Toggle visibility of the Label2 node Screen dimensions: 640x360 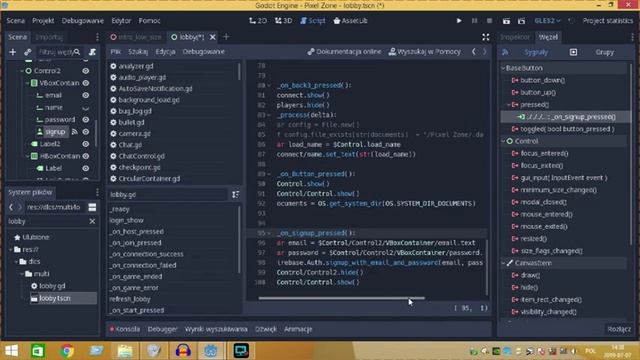[86, 144]
